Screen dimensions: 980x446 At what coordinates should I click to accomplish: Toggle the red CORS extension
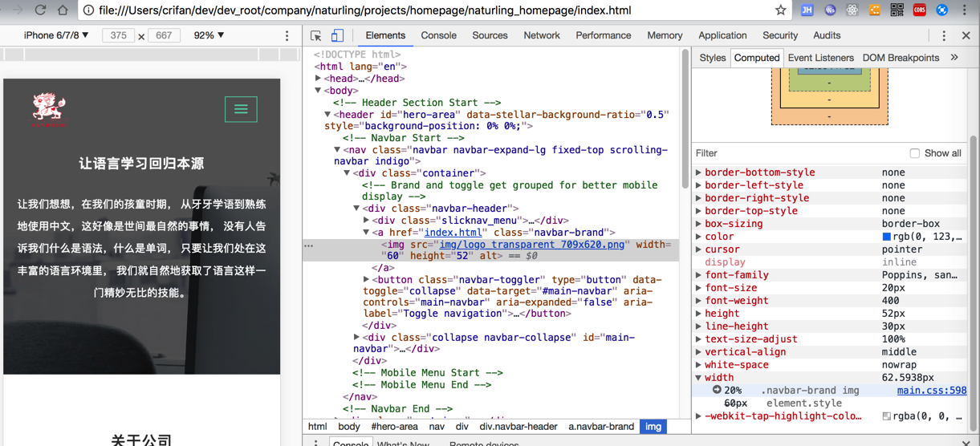920,10
